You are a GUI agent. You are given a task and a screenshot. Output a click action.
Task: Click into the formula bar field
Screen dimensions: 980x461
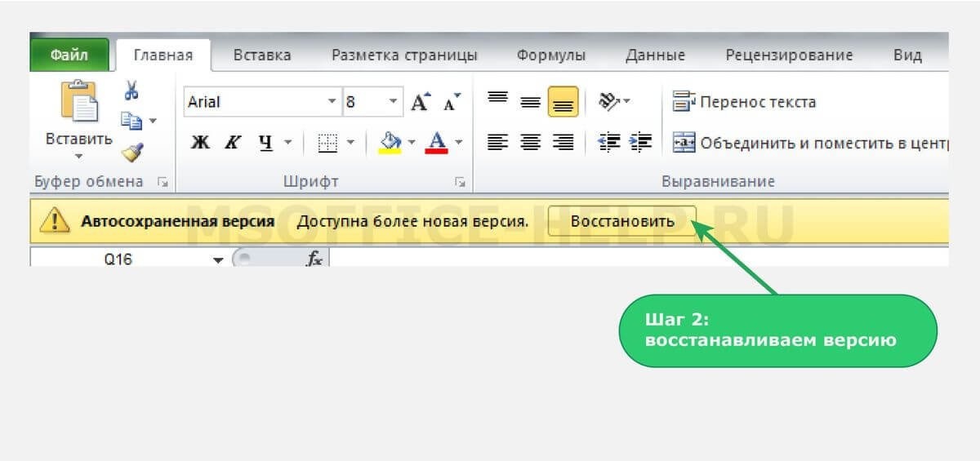[x=639, y=259]
